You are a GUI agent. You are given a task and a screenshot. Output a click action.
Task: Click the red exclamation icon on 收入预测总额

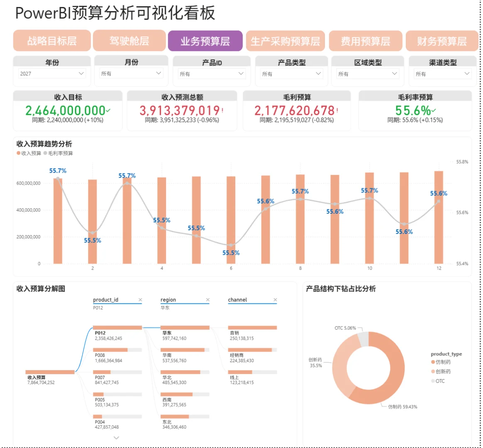click(222, 110)
